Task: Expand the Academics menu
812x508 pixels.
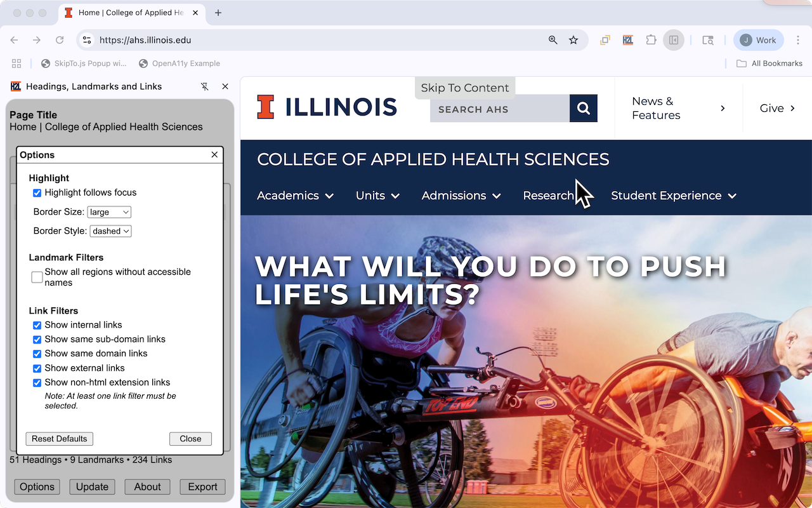Action: 295,196
